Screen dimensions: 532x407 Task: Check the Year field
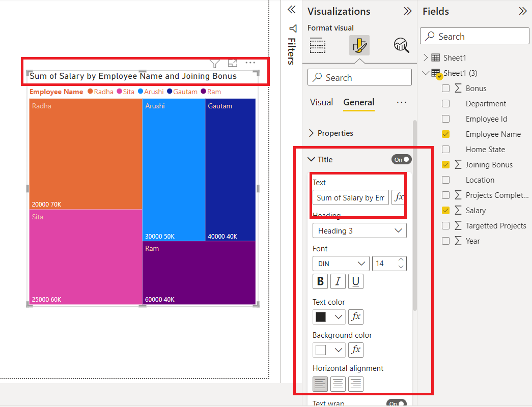(446, 241)
